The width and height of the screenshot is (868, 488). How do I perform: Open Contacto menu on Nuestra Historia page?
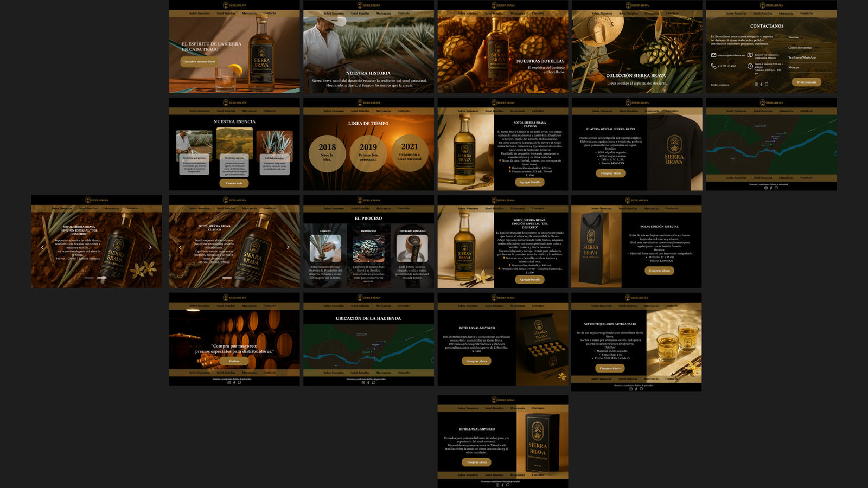tap(404, 14)
